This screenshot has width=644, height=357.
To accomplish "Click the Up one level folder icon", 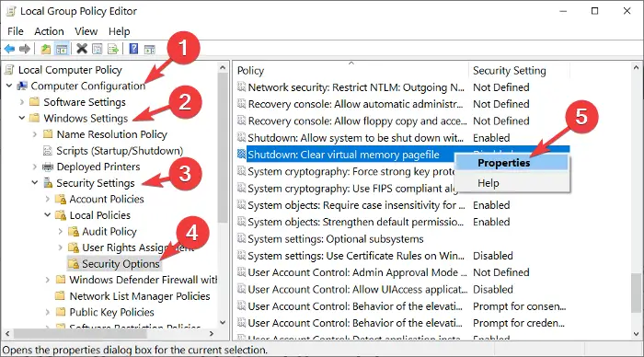I will click(46, 49).
